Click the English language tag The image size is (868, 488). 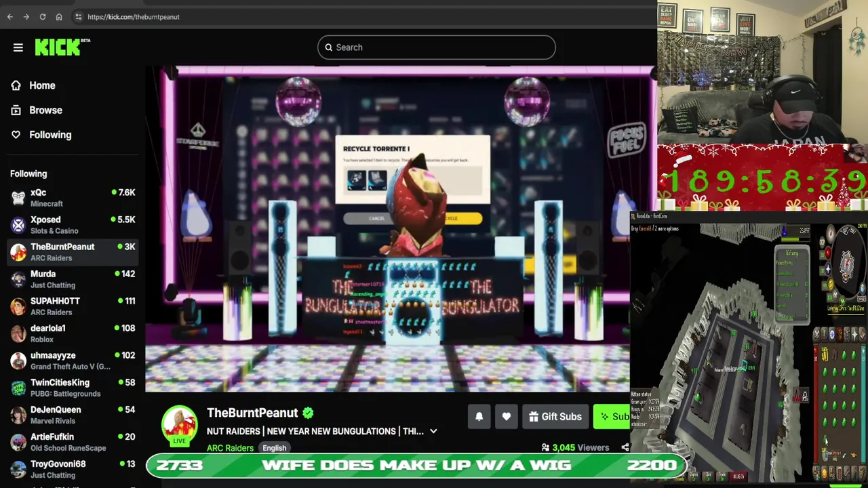(x=274, y=448)
